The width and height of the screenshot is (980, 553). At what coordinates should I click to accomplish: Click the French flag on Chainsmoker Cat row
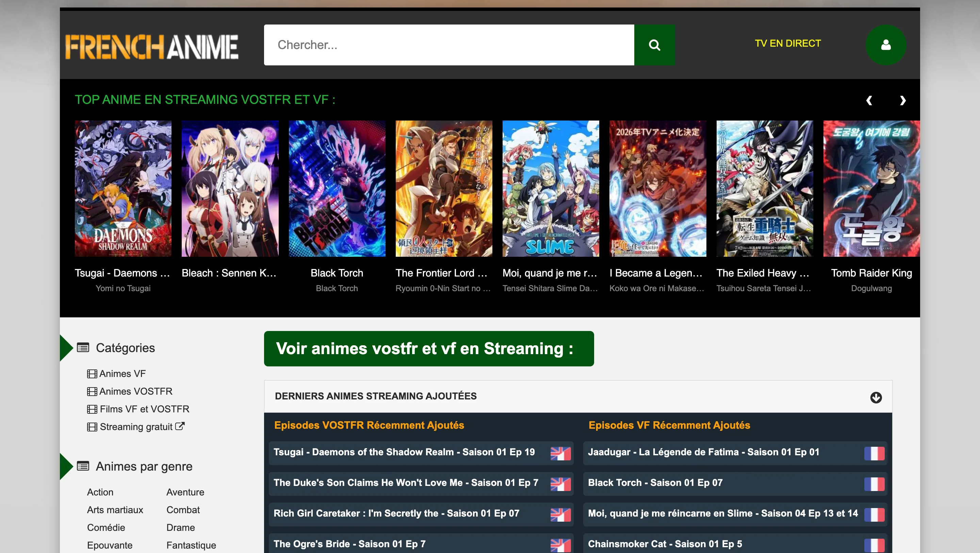point(874,546)
